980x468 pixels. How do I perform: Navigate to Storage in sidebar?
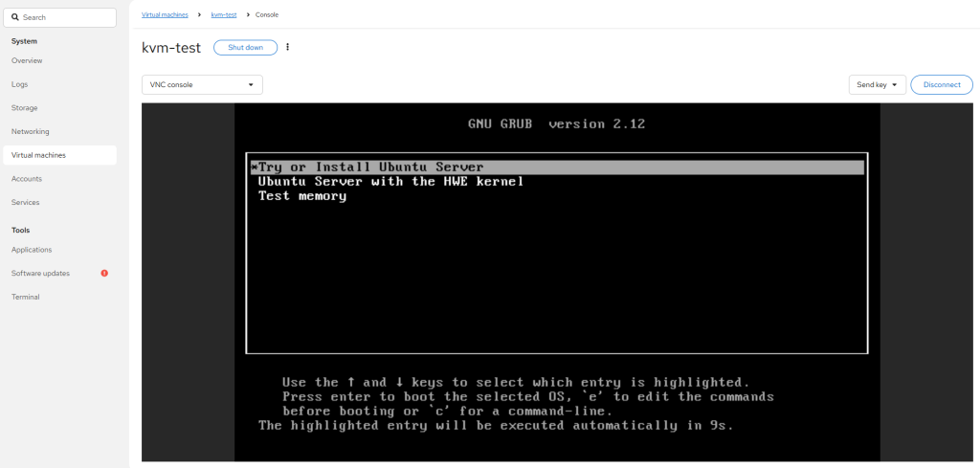pos(60,108)
